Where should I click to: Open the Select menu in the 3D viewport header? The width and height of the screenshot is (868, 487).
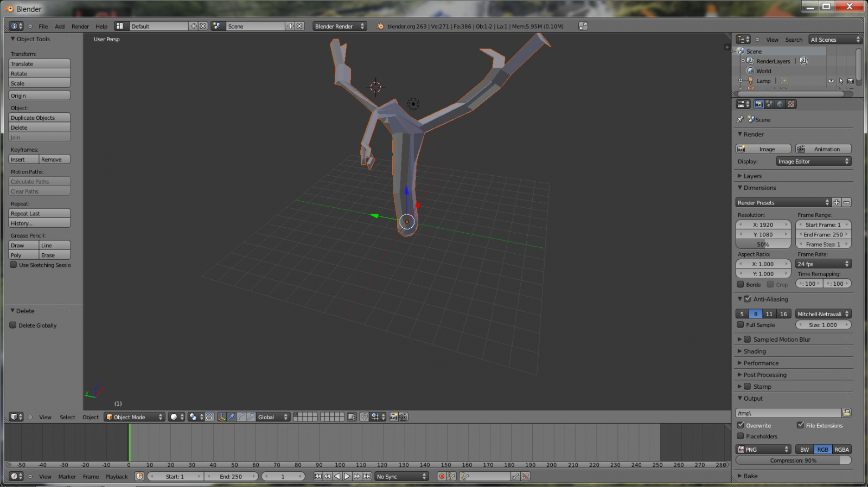(x=67, y=418)
